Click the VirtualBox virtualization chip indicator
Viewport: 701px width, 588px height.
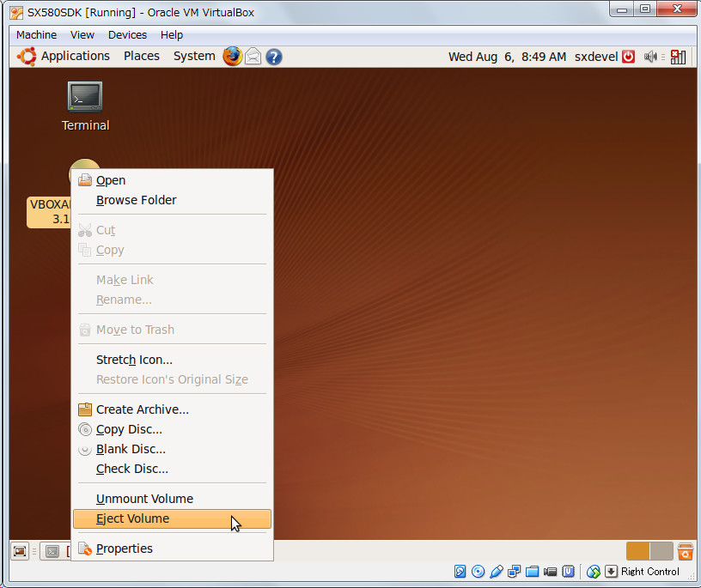(568, 572)
